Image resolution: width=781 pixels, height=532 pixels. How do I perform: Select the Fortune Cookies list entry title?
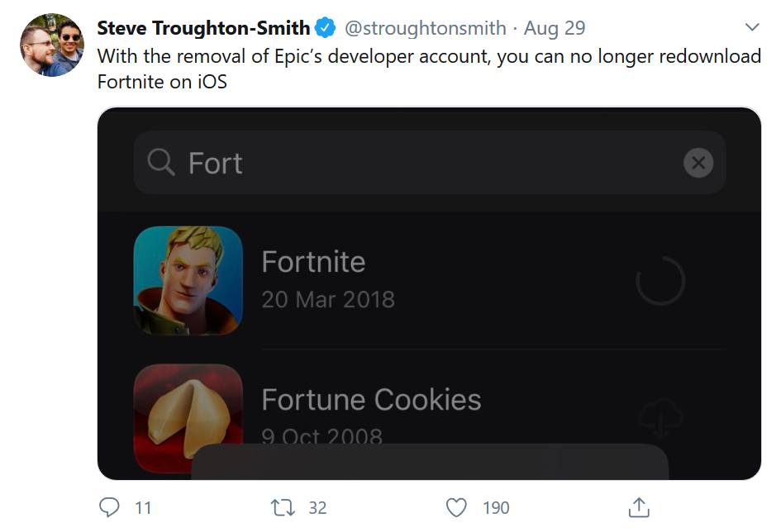pos(371,400)
